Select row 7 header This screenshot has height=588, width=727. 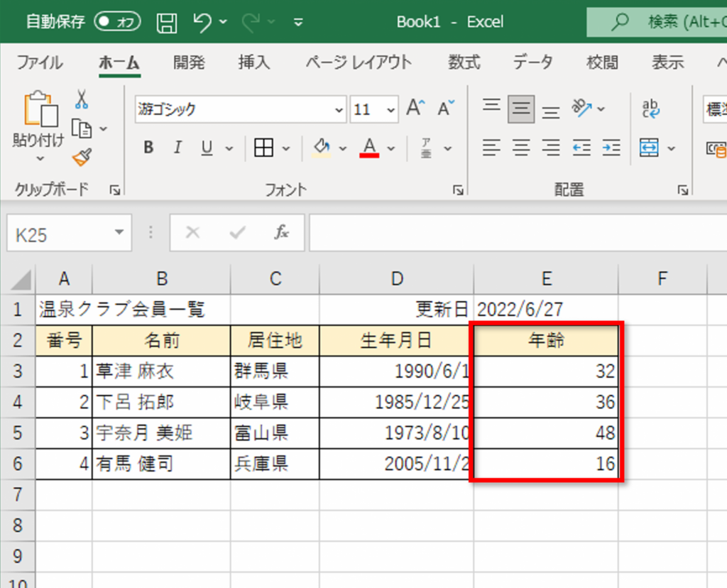(x=18, y=495)
